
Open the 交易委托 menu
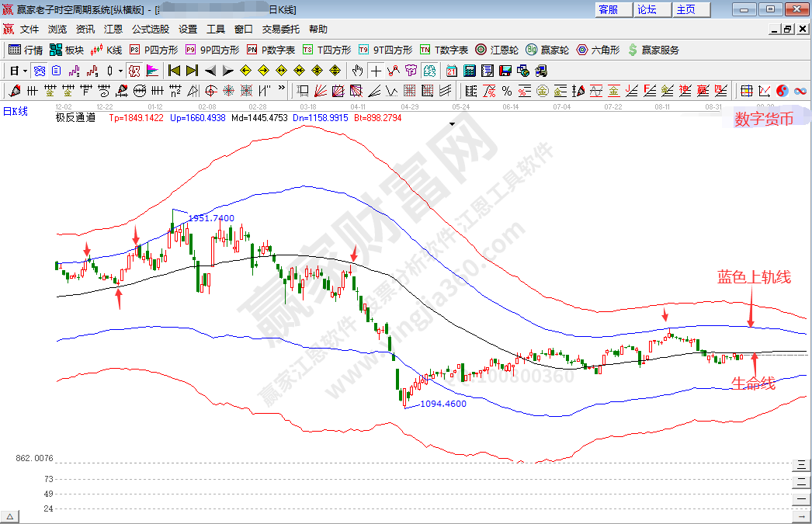click(280, 29)
